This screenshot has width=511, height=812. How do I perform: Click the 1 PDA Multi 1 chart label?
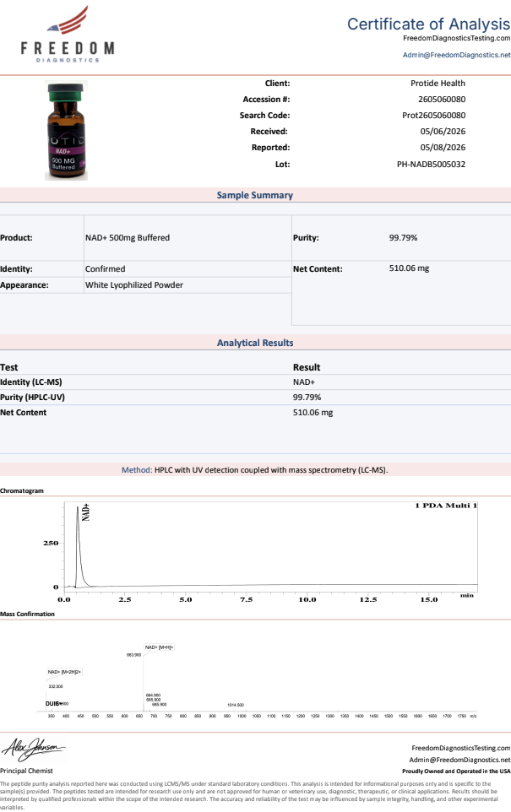pyautogui.click(x=446, y=506)
